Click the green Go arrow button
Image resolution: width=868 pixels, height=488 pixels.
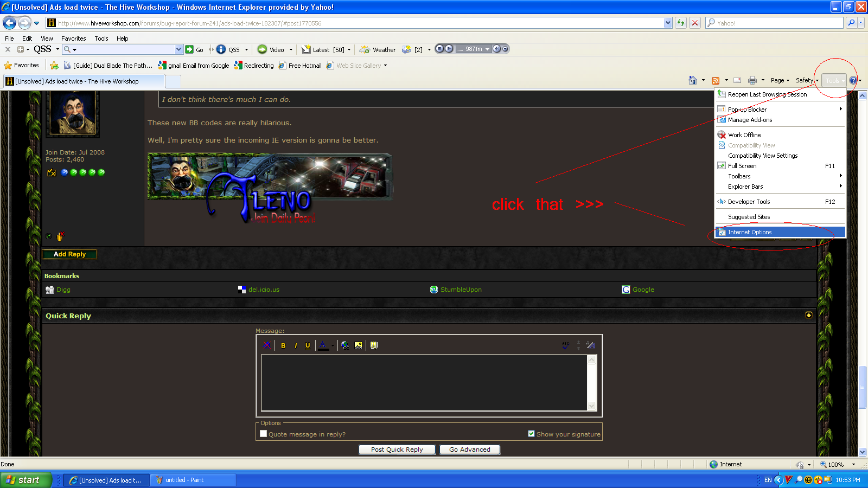189,49
